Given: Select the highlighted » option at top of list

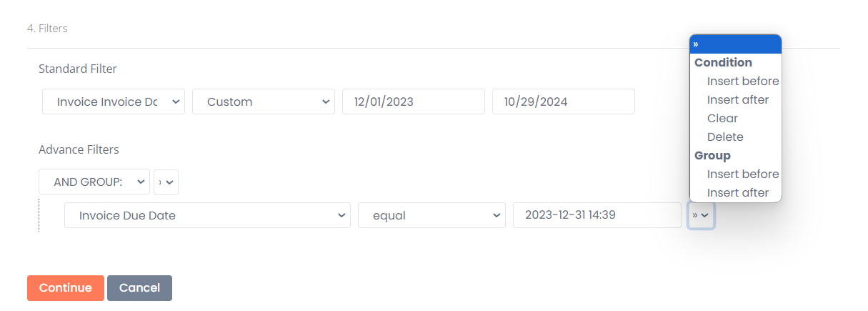Looking at the screenshot, I should [x=735, y=44].
